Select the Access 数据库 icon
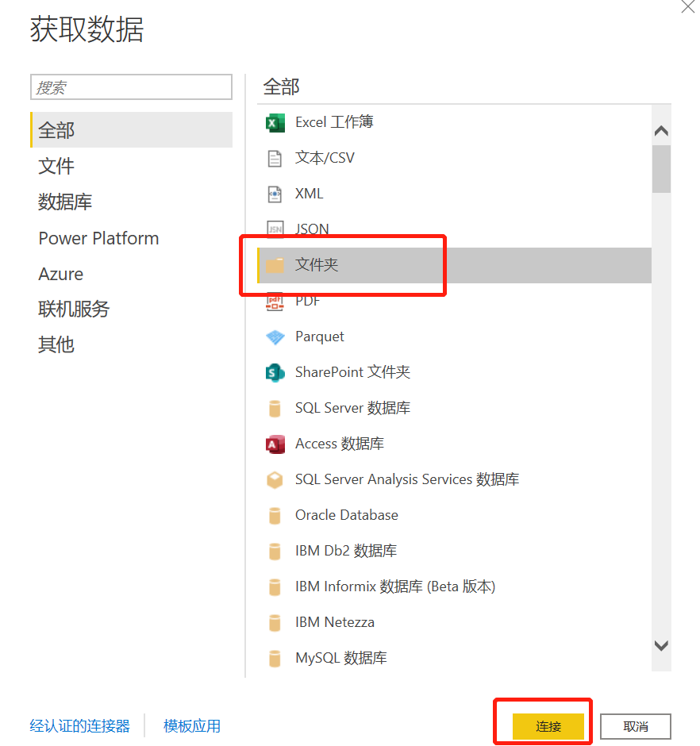This screenshot has width=700, height=746. click(x=275, y=444)
